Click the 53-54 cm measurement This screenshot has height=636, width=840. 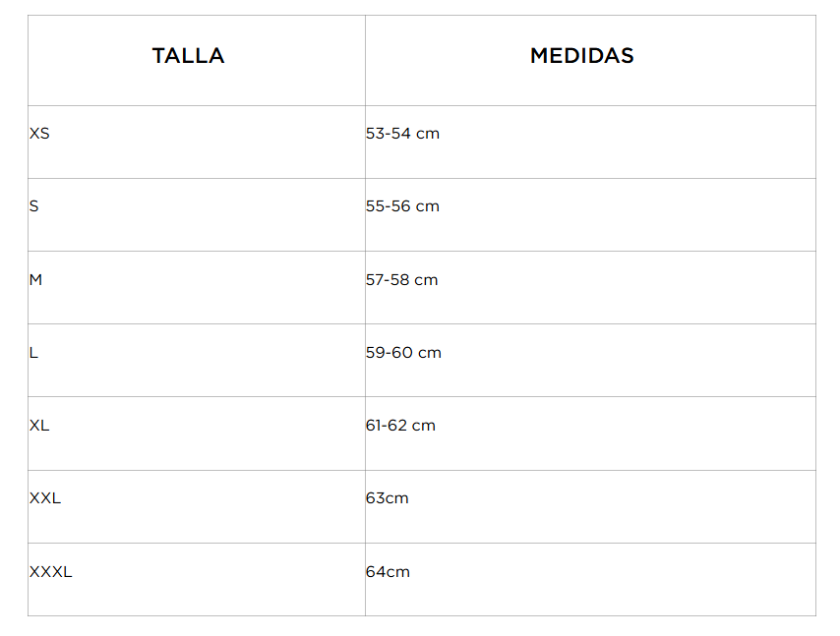(x=402, y=134)
